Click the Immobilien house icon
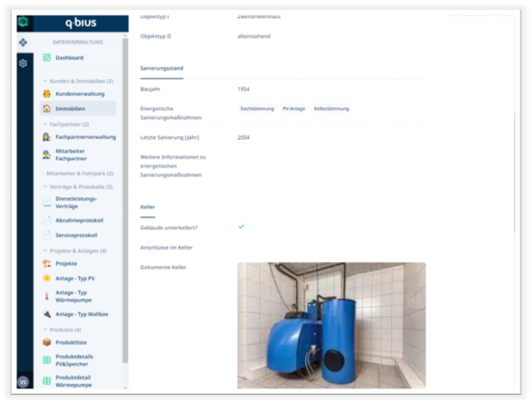 [46, 108]
